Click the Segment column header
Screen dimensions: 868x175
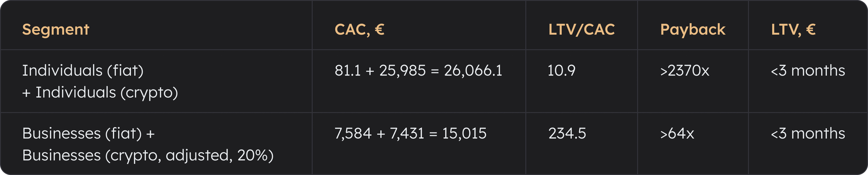click(x=56, y=30)
